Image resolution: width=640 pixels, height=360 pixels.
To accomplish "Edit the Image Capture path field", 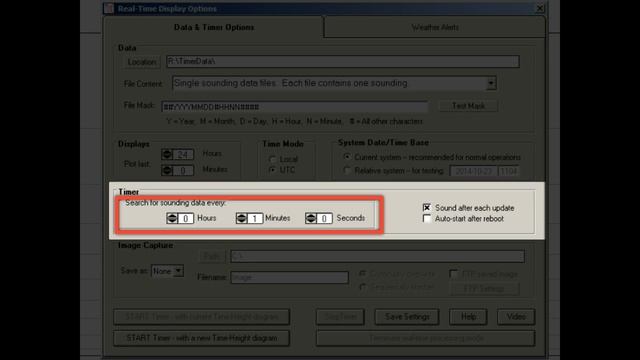I will (377, 256).
